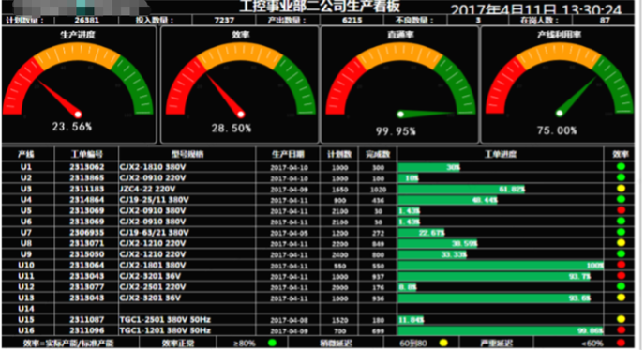This screenshot has height=352, width=644.
Task: Click the yellow efficiency indicator for line U3
Action: [x=621, y=189]
